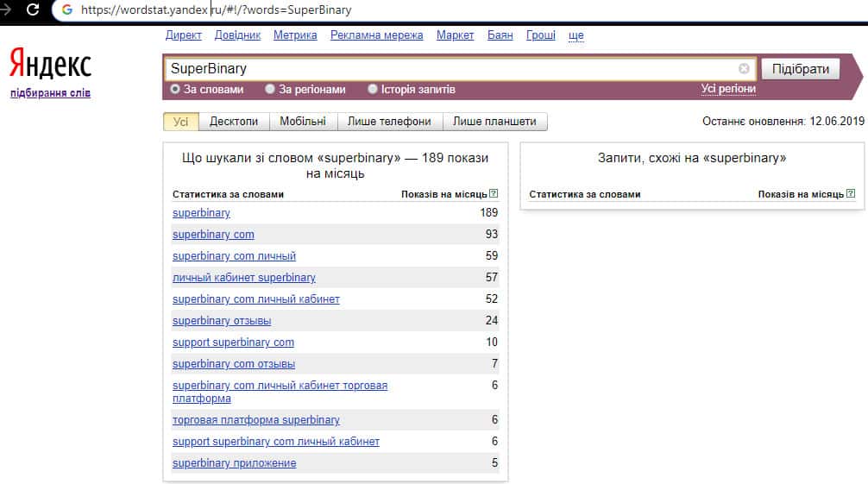
Task: Select the 'Історія запитів' radio button
Action: click(373, 89)
